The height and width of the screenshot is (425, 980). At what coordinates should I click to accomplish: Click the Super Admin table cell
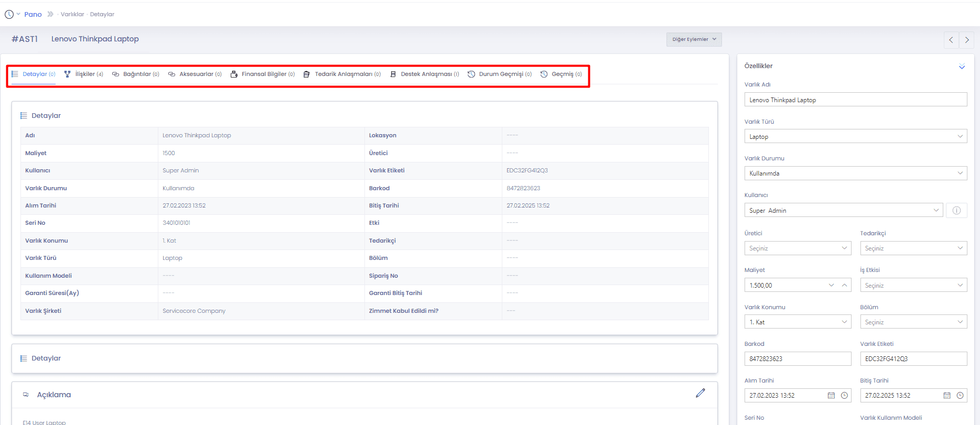181,170
